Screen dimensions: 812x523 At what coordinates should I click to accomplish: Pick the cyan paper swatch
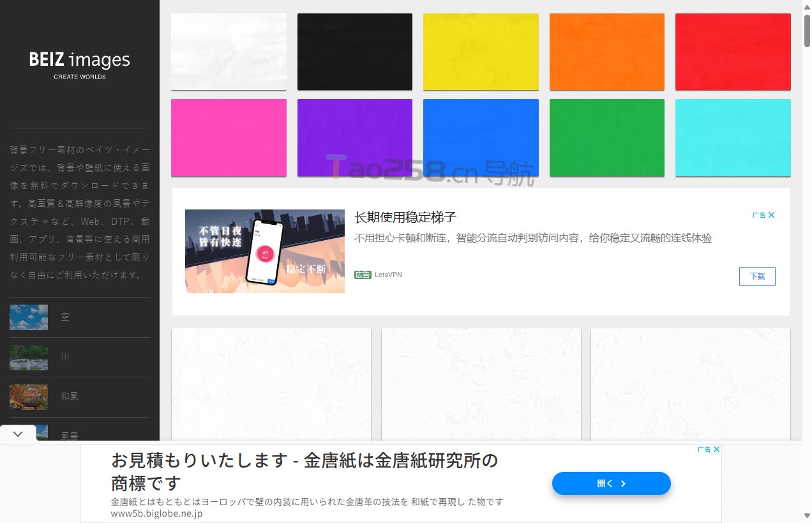[x=733, y=137]
